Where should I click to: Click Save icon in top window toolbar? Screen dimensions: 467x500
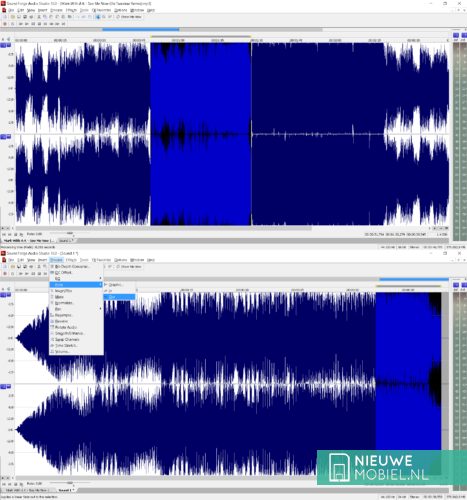pyautogui.click(x=19, y=17)
